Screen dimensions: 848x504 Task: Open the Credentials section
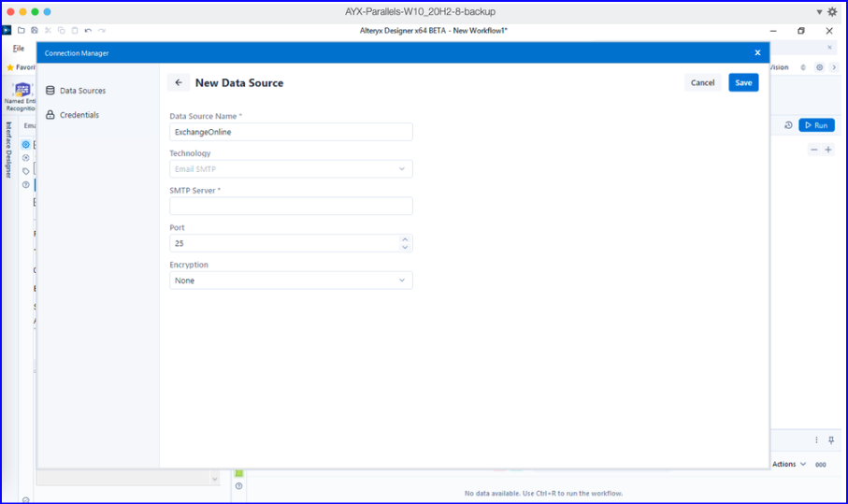pos(73,115)
